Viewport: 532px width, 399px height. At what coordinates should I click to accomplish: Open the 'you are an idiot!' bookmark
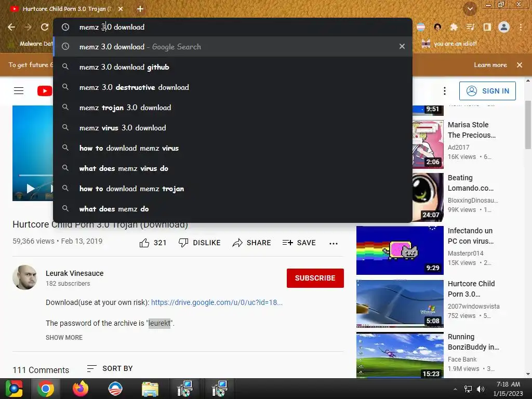point(449,44)
